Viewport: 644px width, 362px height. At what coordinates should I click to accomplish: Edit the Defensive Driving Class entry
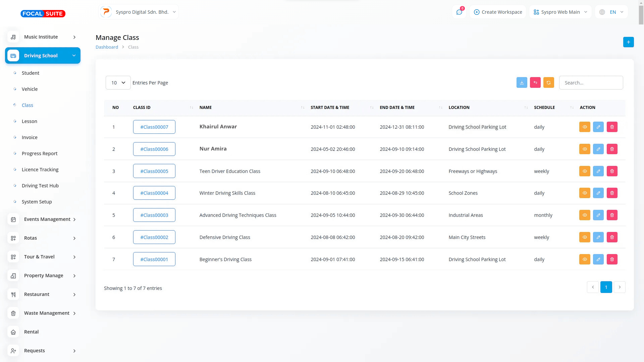click(598, 237)
